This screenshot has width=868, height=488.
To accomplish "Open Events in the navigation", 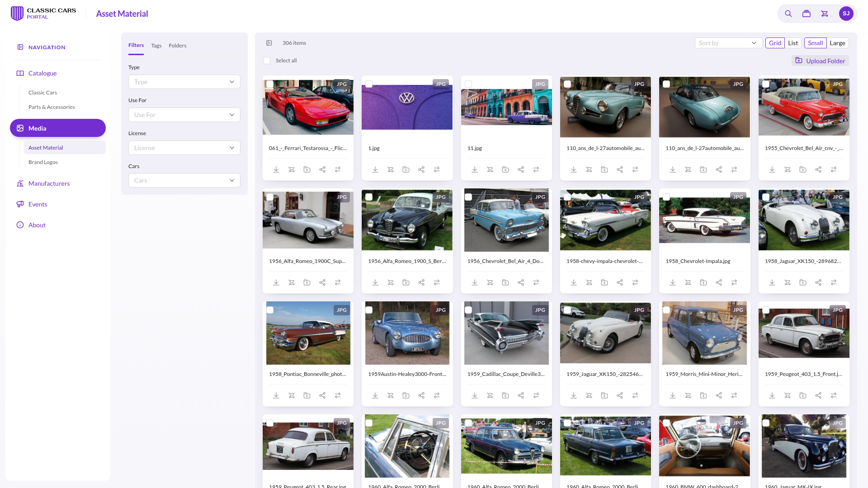I will [38, 204].
